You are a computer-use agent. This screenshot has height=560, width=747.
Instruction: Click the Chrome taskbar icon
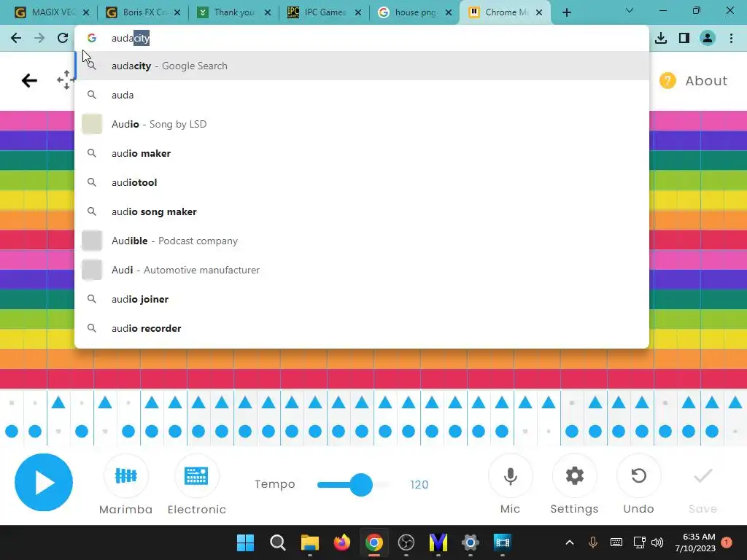[x=374, y=542]
